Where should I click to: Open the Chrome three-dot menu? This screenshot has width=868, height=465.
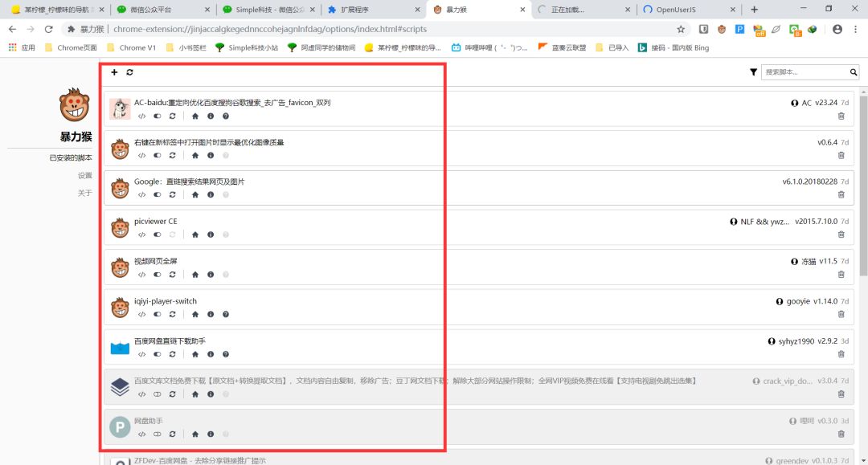point(855,29)
